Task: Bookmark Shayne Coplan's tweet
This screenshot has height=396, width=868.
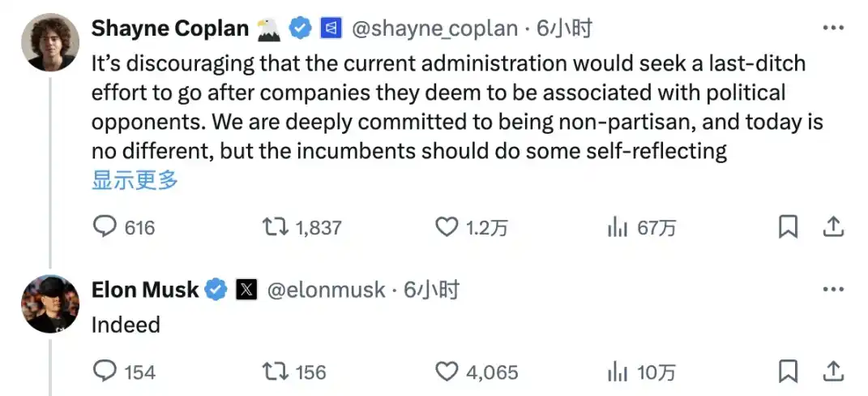Action: tap(788, 227)
